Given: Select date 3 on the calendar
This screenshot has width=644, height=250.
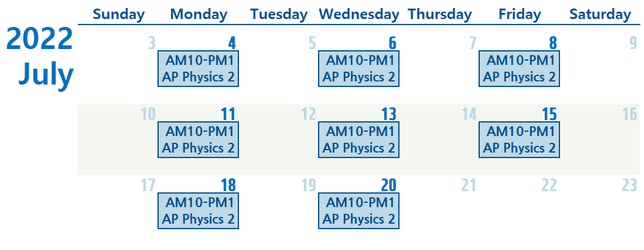Looking at the screenshot, I should pyautogui.click(x=151, y=43).
